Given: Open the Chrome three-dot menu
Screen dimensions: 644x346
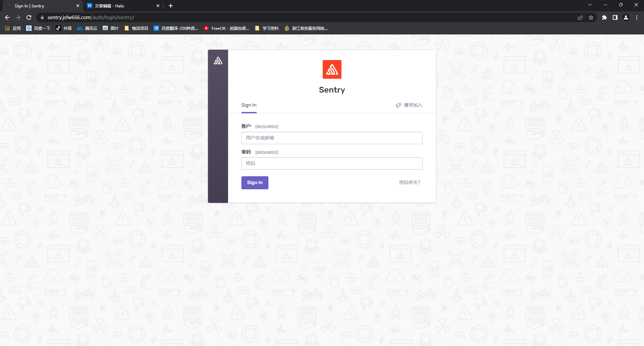Looking at the screenshot, I should 637,17.
